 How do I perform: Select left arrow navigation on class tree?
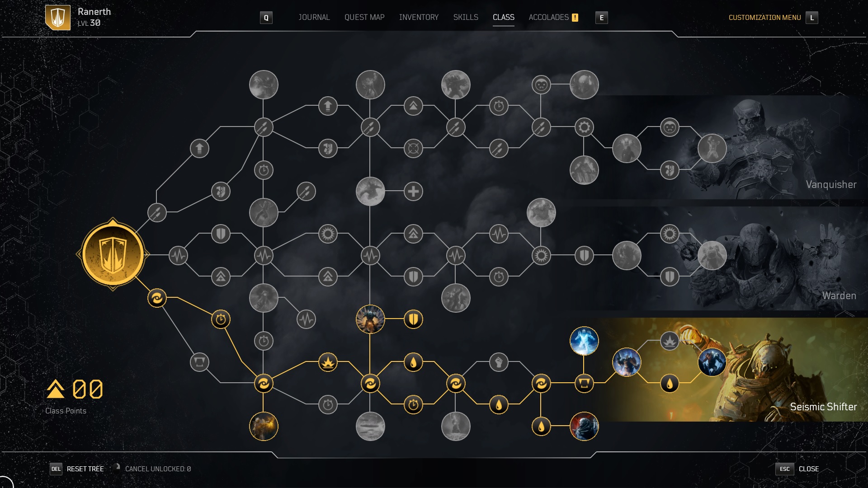[77, 254]
